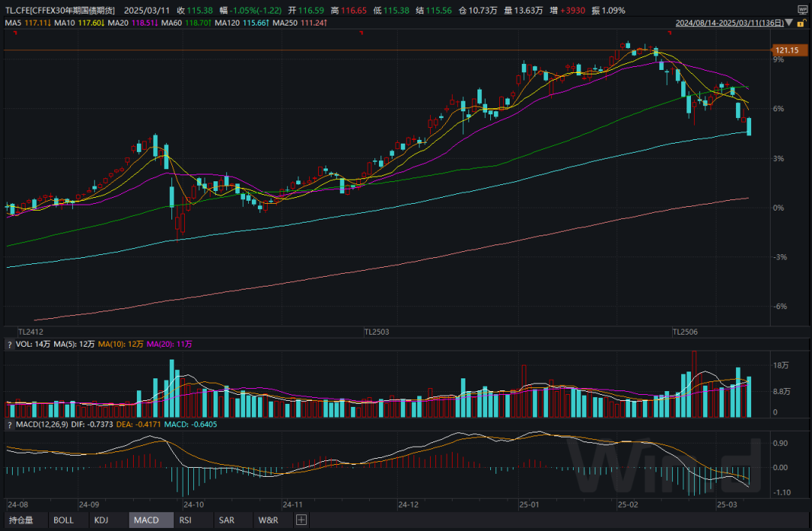Viewport: 812px width, 531px height.
Task: Click the TL2503 contract marker
Action: pyautogui.click(x=377, y=331)
